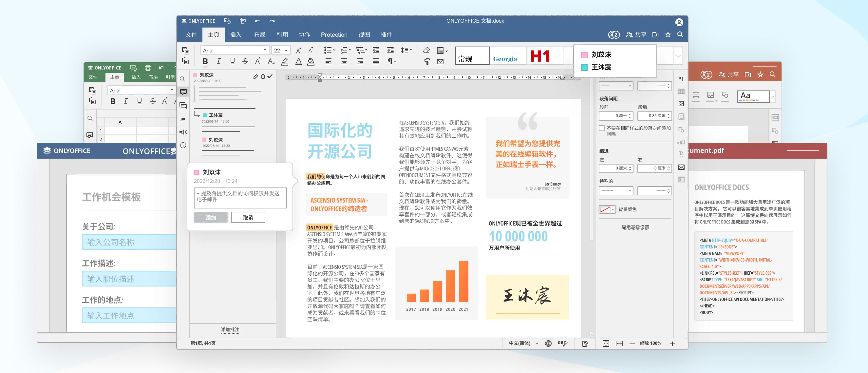Screen dimensions: 868x373
Task: Undo last action in docx title bar
Action: coord(257,21)
